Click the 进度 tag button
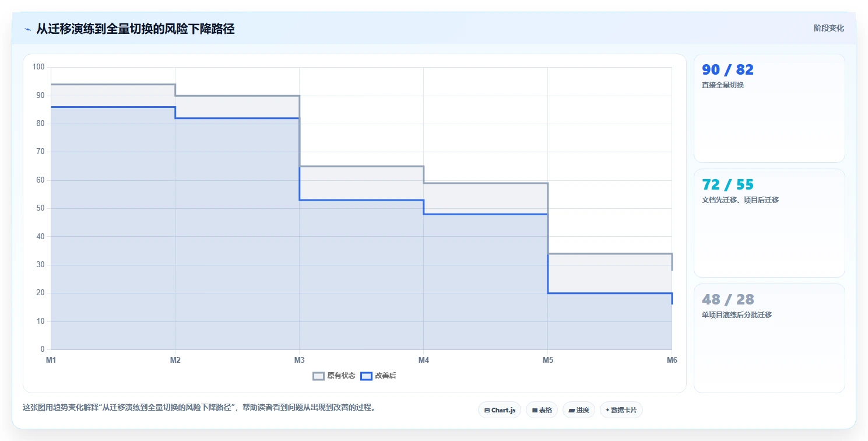This screenshot has height=441, width=868. pos(579,410)
